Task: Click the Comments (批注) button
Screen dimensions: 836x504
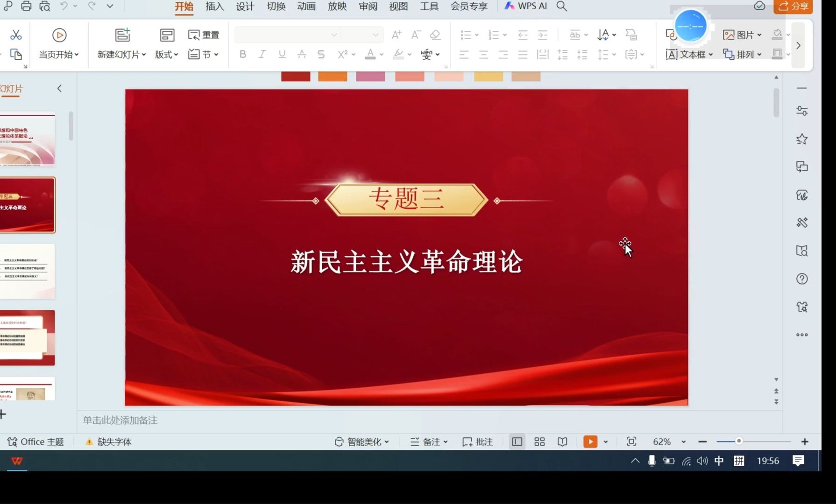Action: [477, 441]
